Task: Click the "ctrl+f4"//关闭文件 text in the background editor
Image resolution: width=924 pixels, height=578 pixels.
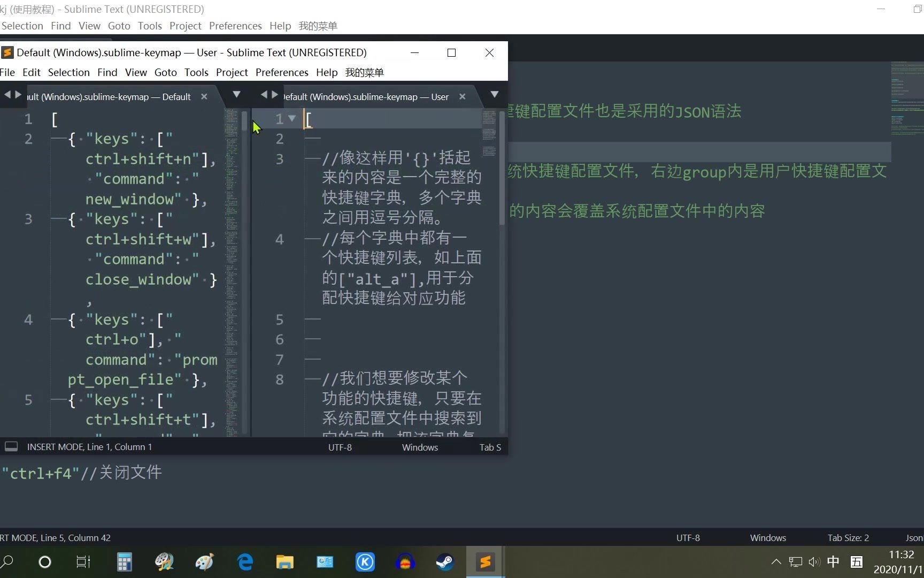Action: (x=82, y=473)
